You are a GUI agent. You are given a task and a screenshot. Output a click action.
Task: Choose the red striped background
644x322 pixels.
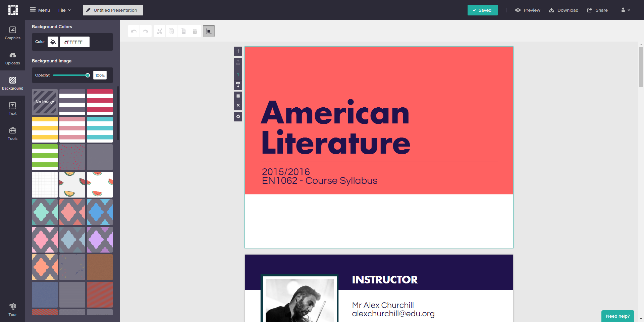point(100,102)
